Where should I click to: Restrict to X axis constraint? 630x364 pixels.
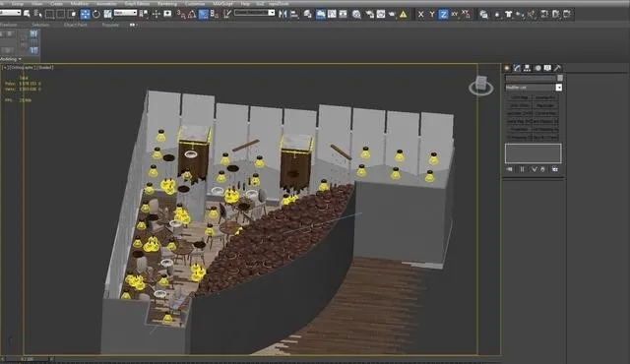[420, 15]
